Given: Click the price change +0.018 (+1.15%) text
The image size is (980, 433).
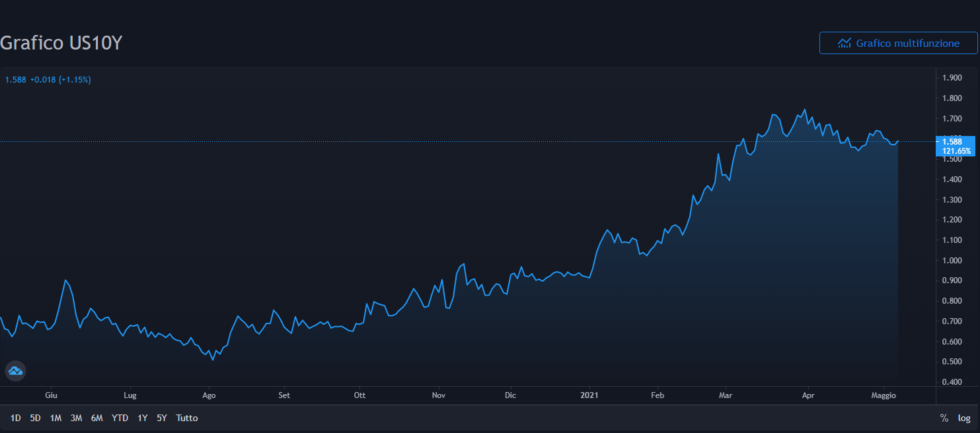Looking at the screenshot, I should tap(60, 79).
